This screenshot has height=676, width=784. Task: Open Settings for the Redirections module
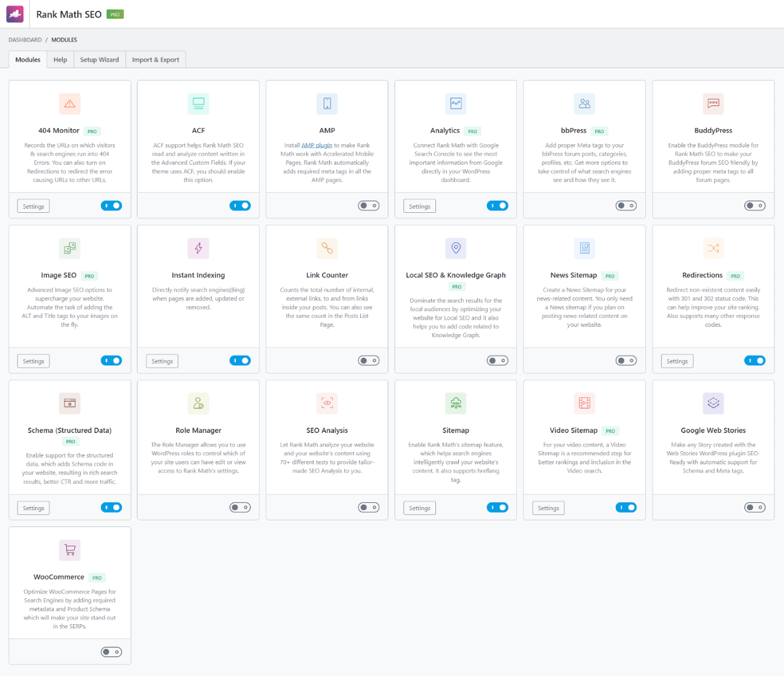[x=677, y=361]
